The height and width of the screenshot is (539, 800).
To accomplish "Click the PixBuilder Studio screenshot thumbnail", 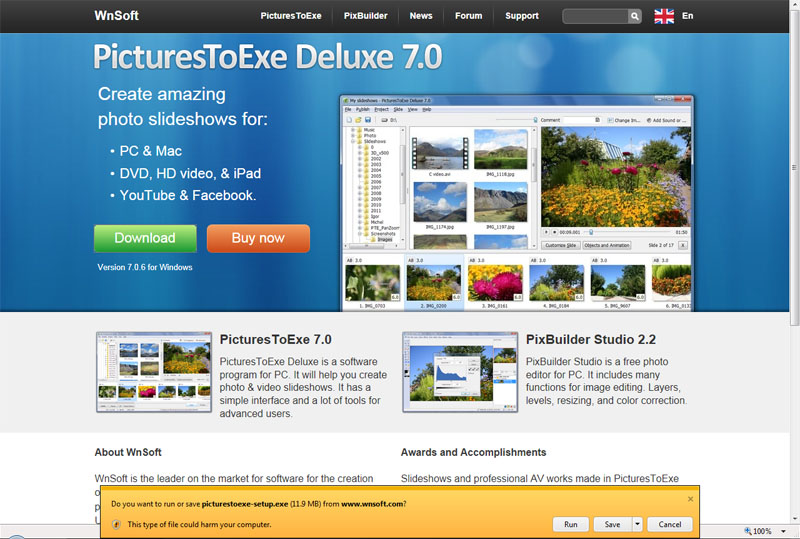I will click(x=460, y=372).
